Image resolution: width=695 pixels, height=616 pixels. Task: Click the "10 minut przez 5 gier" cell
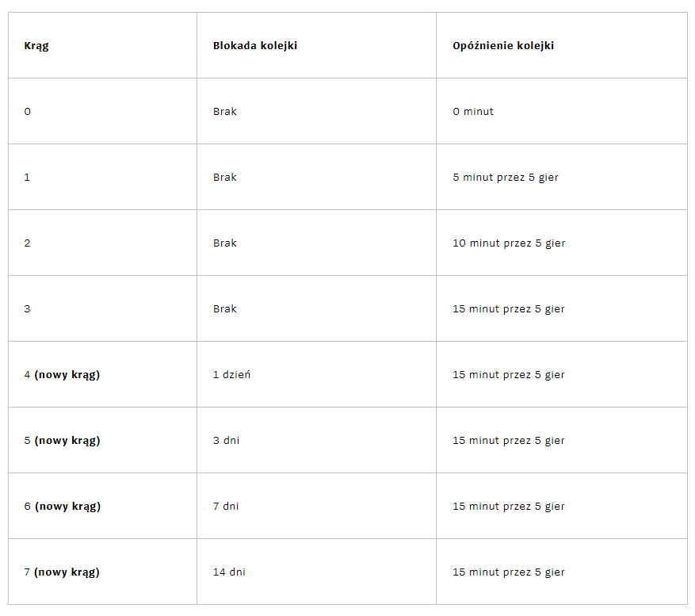509,243
